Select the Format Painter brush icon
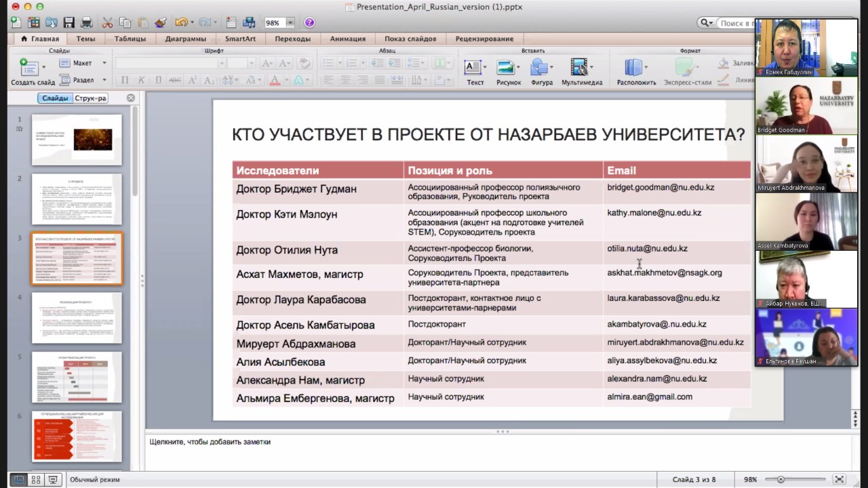 (160, 22)
